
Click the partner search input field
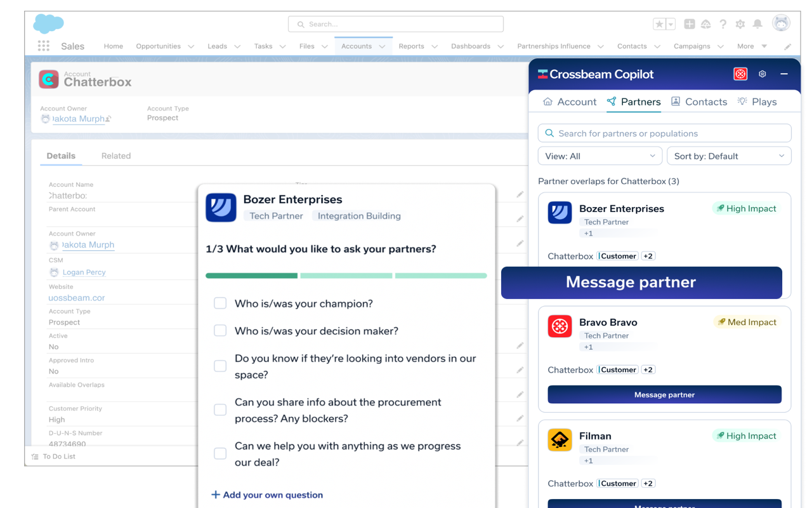(664, 133)
